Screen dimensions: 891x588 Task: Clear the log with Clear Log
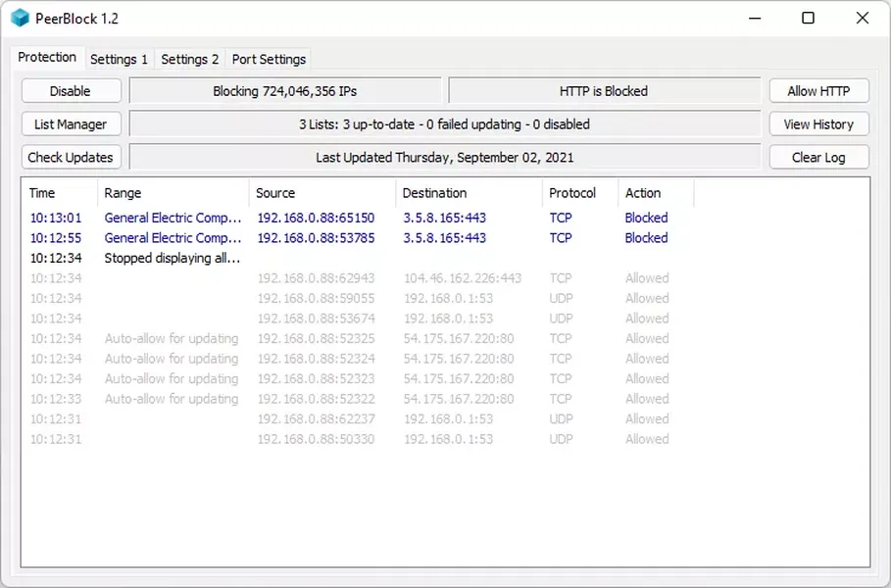point(818,157)
